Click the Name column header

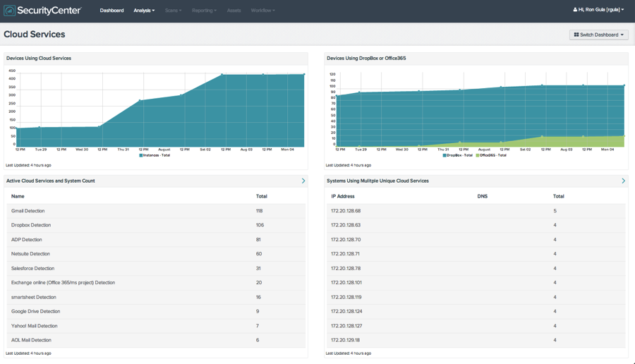[18, 196]
